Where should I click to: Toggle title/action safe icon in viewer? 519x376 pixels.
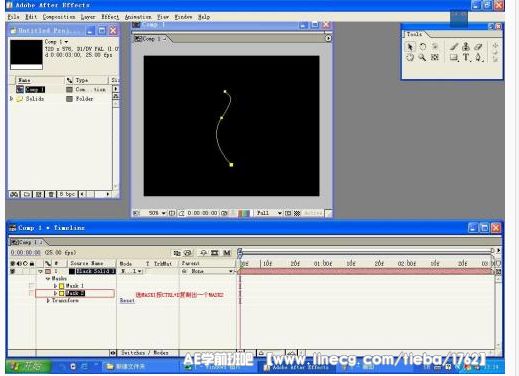pos(172,213)
